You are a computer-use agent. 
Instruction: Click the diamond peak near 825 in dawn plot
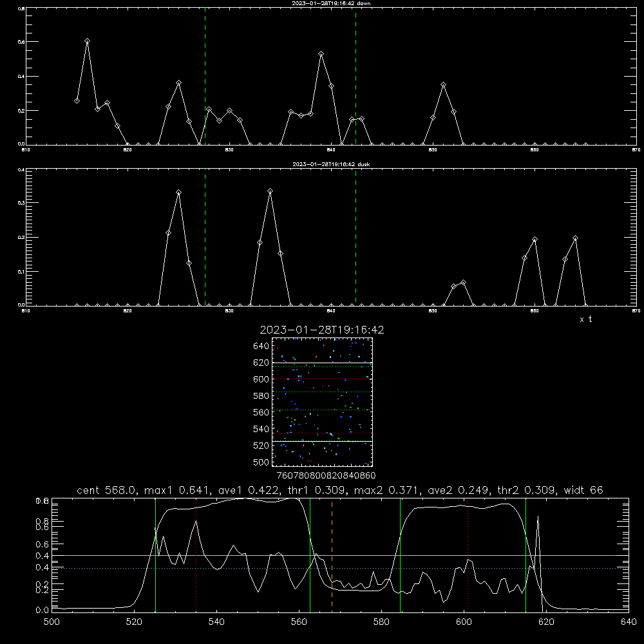tap(178, 83)
